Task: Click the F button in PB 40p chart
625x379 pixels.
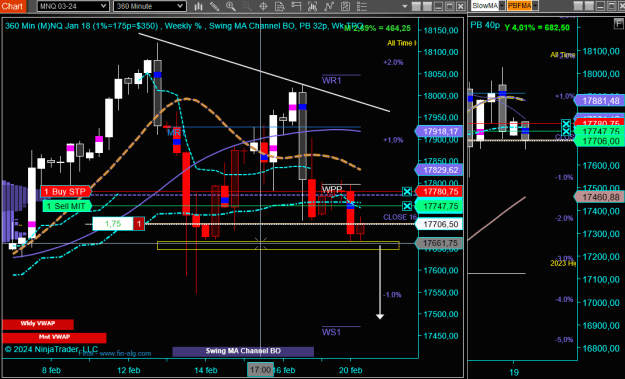Action: (618, 24)
